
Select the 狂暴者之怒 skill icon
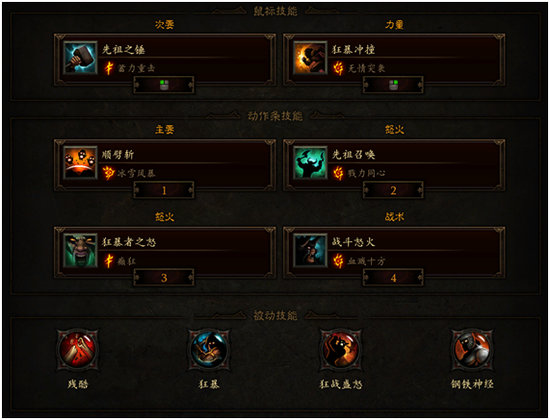(80, 251)
